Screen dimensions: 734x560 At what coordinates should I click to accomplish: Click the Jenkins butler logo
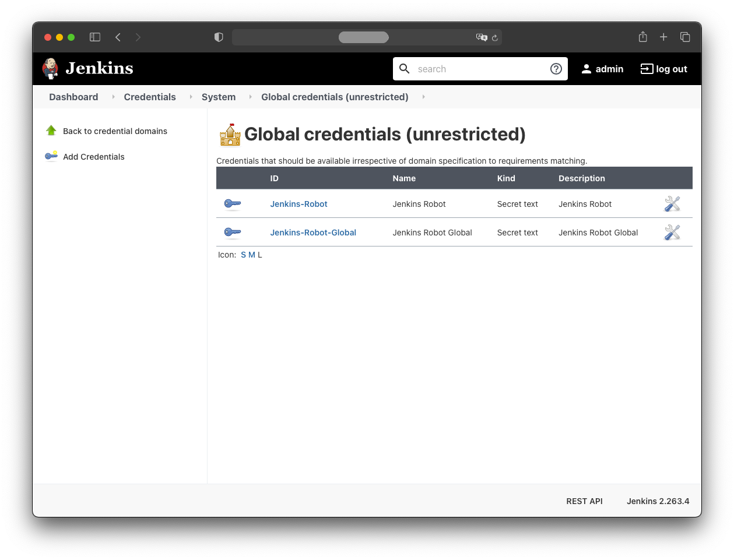(x=51, y=68)
